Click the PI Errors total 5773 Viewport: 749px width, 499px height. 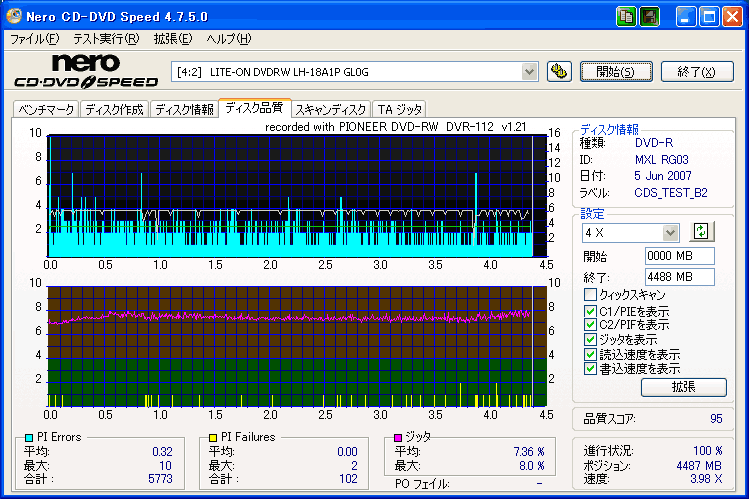point(160,478)
